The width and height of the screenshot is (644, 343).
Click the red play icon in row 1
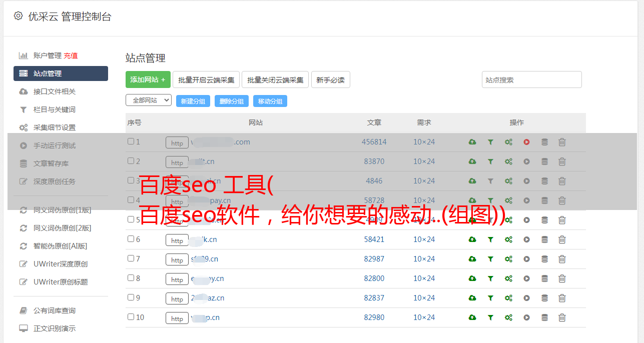(526, 142)
